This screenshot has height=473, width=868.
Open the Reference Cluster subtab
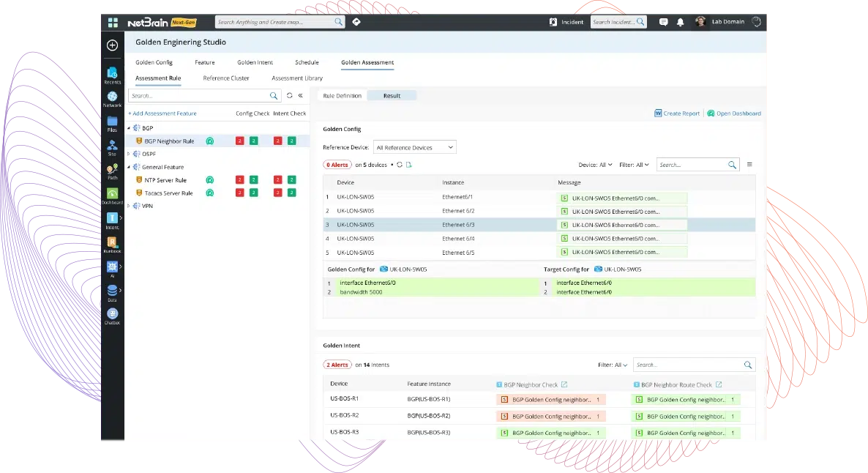(x=226, y=78)
